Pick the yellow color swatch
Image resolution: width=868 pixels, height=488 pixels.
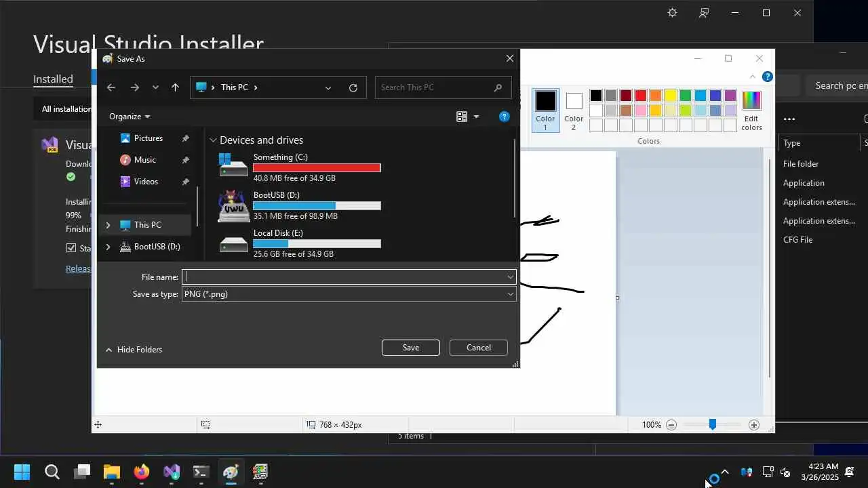[x=671, y=96]
